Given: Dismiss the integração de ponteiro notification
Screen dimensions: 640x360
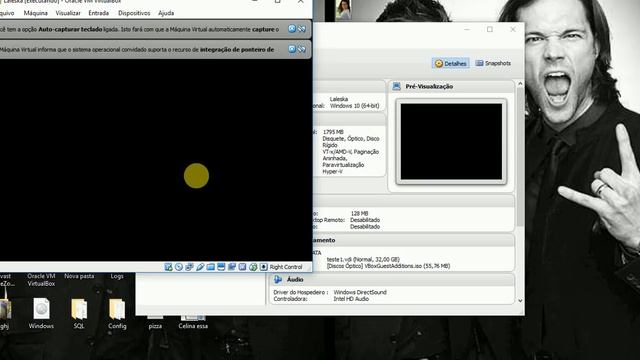Looking at the screenshot, I should (x=292, y=49).
